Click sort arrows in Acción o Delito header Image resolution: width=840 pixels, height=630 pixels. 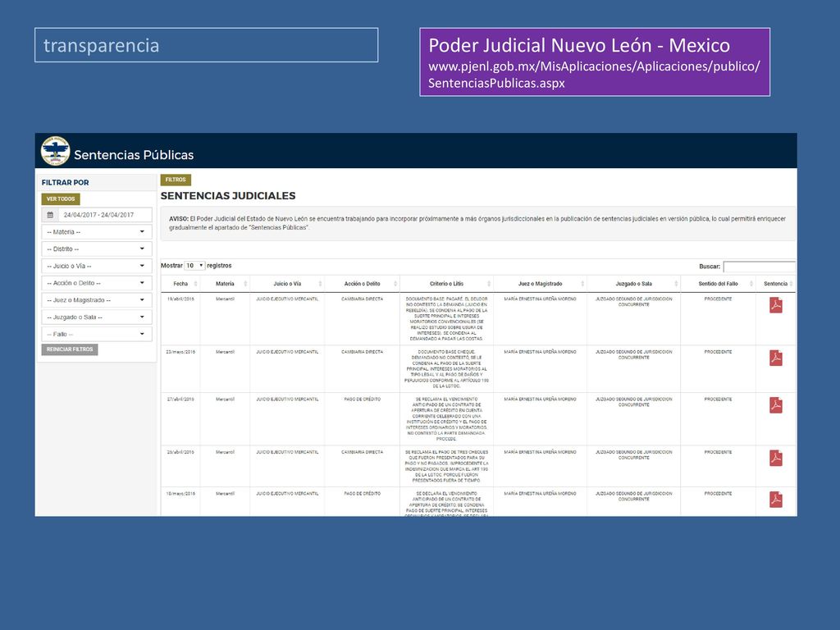395,284
